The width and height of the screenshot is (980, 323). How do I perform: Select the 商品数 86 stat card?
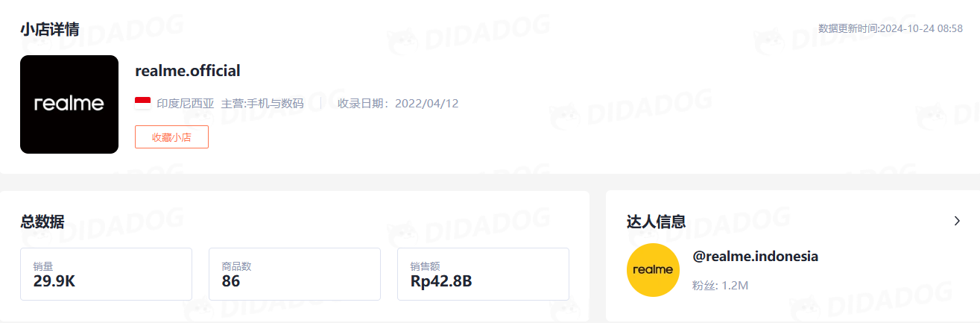(294, 275)
